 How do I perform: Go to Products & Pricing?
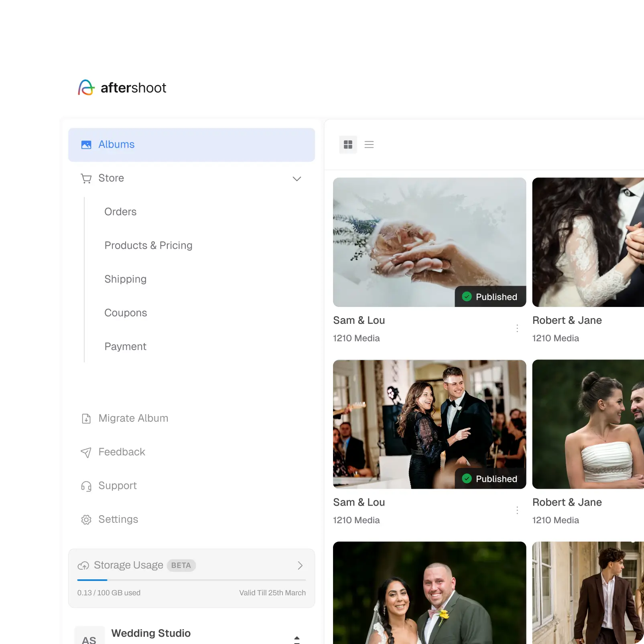[148, 246]
